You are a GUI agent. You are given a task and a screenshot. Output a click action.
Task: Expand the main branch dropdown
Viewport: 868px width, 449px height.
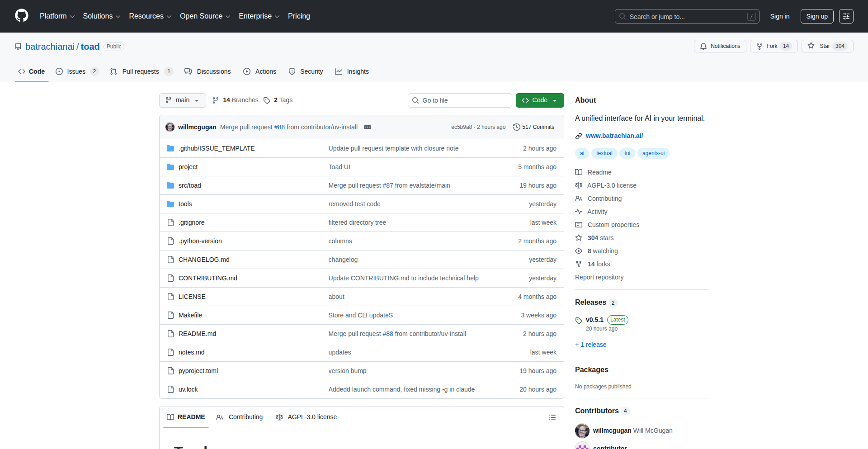point(182,100)
